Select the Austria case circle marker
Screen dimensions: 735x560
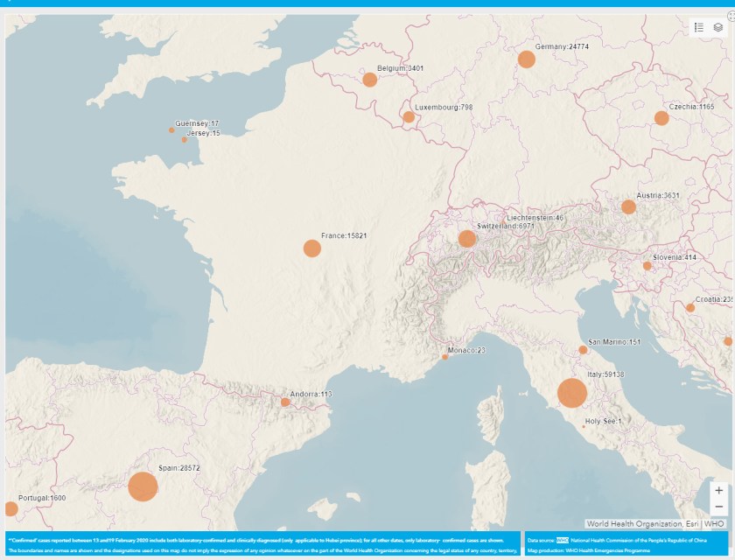tap(628, 207)
